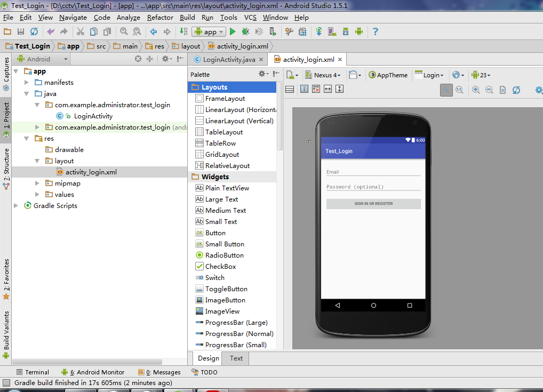Click the Login activity selector button
Image resolution: width=543 pixels, height=392 pixels.
point(429,75)
